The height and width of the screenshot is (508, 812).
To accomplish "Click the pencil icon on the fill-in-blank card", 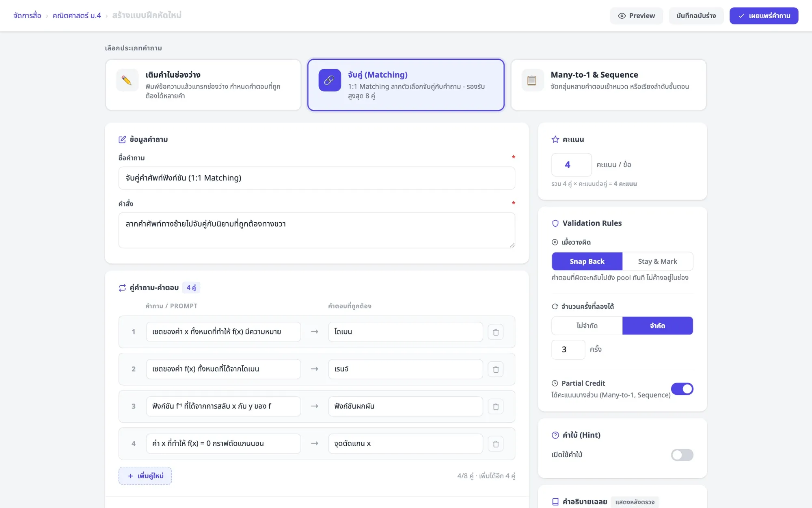I will click(127, 80).
